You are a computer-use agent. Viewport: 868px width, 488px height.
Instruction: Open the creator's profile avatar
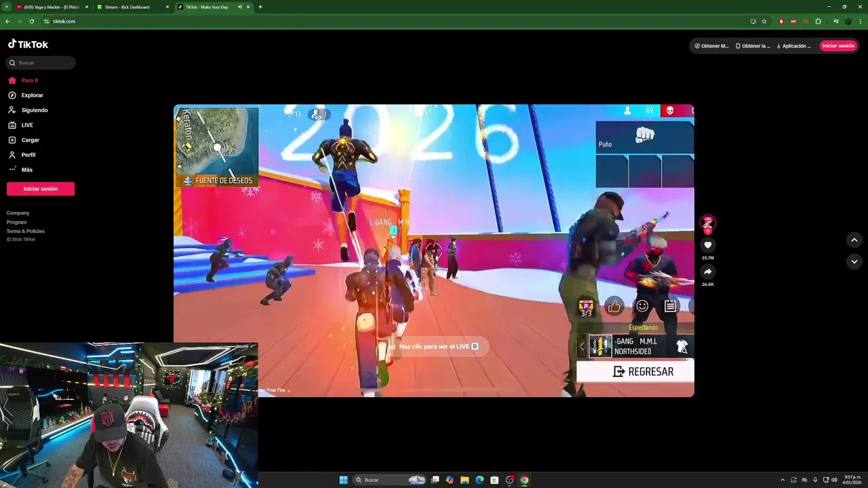pos(708,222)
